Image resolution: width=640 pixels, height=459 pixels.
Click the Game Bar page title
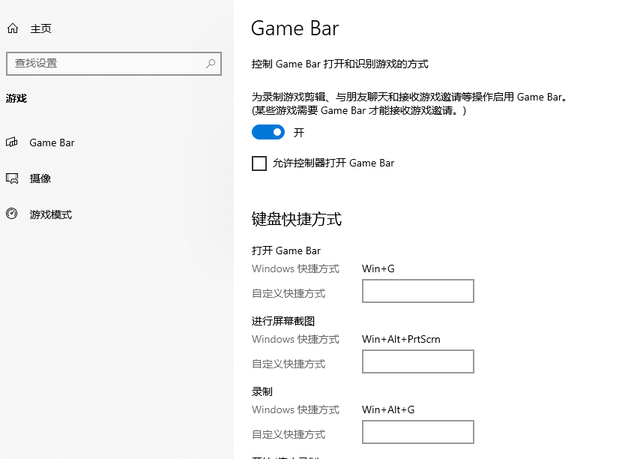coord(295,28)
